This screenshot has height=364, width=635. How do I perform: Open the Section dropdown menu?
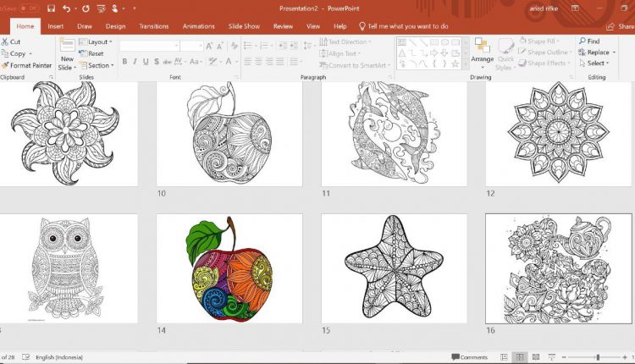tap(98, 65)
